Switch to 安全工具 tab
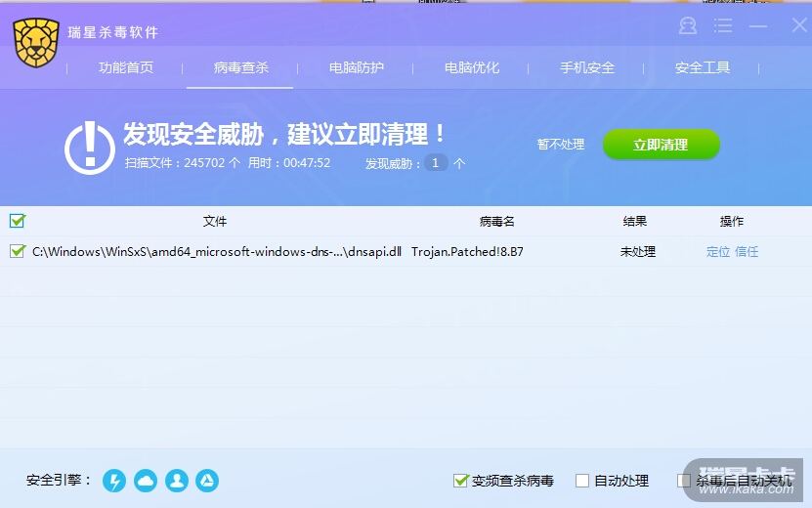Viewport: 812px width, 508px height. pyautogui.click(x=703, y=67)
